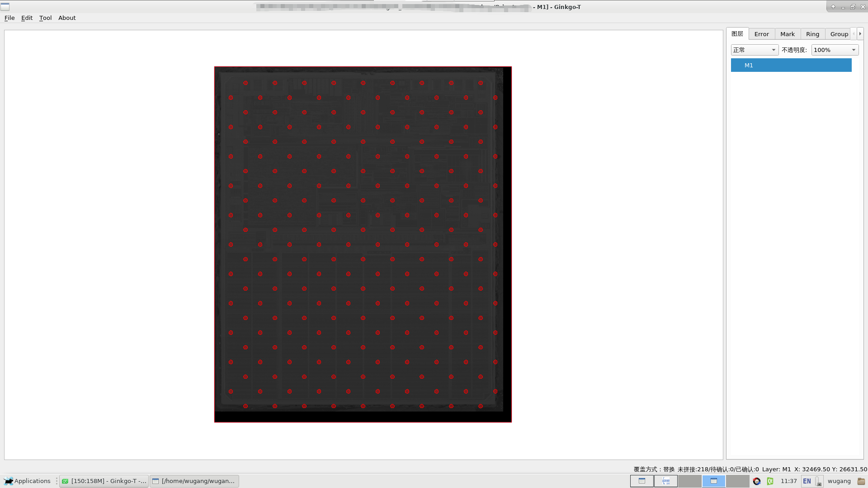This screenshot has width=868, height=488.
Task: Click the Applications menu launcher icon
Action: 9,481
